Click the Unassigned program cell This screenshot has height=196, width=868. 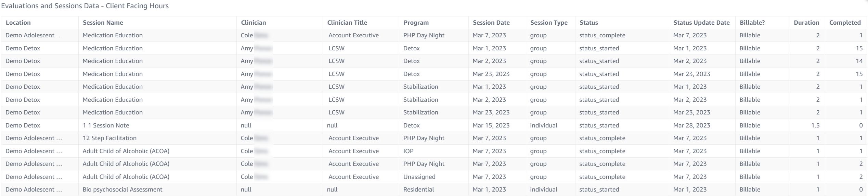click(x=419, y=177)
